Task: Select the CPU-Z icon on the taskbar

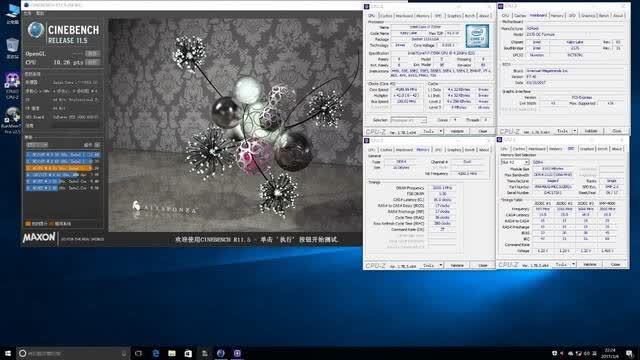Action: coord(237,353)
